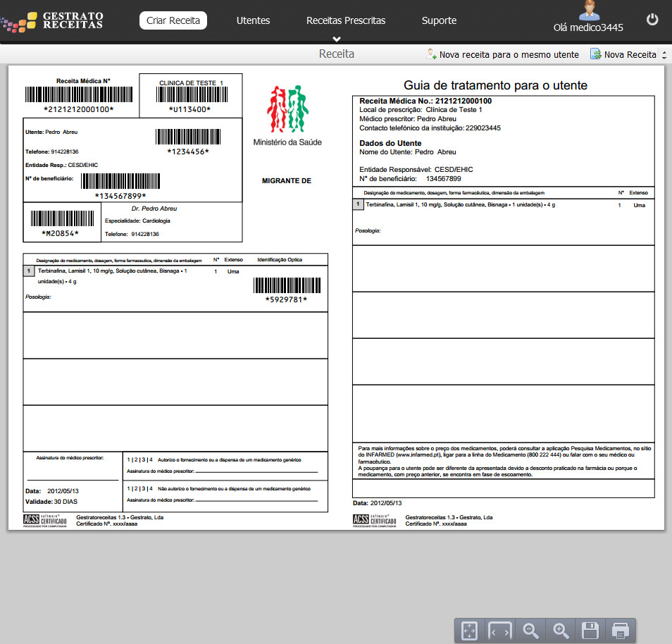Print the prescription with the printer icon
The height and width of the screenshot is (644, 672).
(620, 631)
